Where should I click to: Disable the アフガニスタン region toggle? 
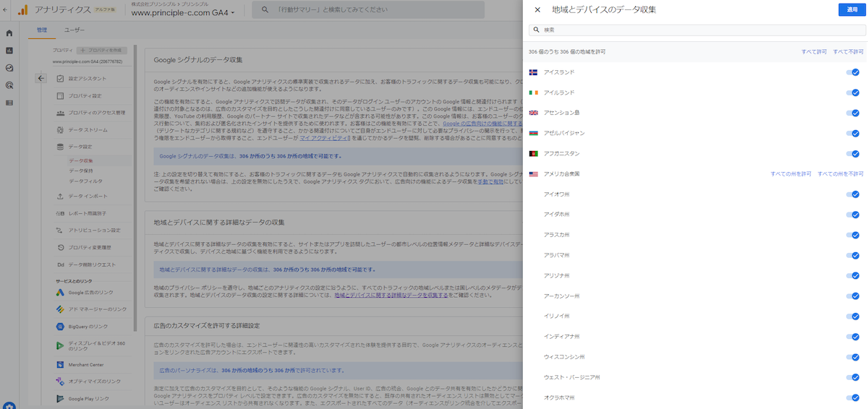click(x=854, y=154)
